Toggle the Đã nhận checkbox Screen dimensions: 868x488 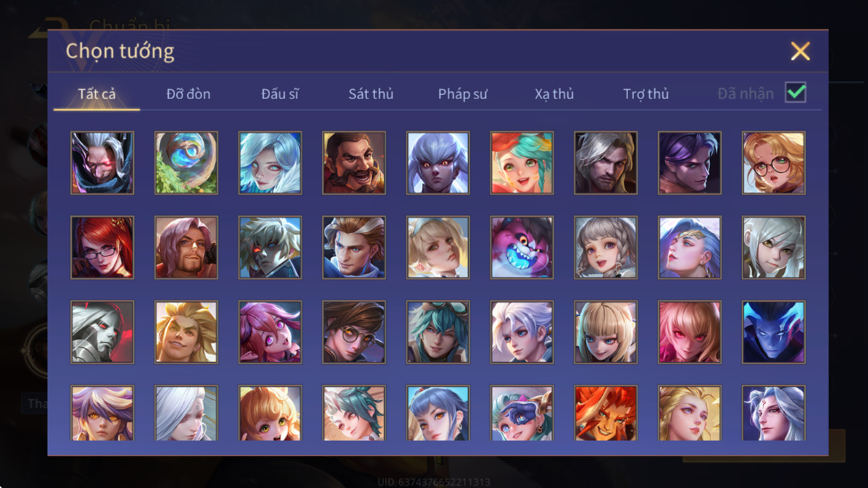(796, 93)
